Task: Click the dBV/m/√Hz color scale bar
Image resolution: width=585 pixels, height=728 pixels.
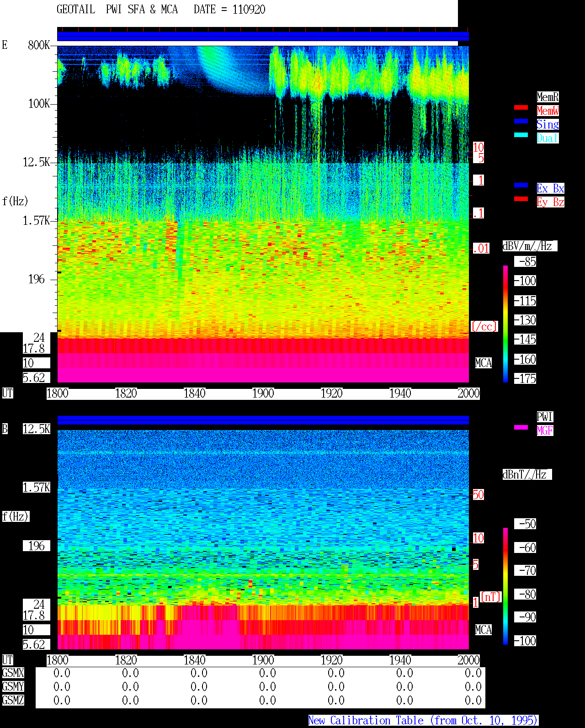Action: click(x=505, y=324)
